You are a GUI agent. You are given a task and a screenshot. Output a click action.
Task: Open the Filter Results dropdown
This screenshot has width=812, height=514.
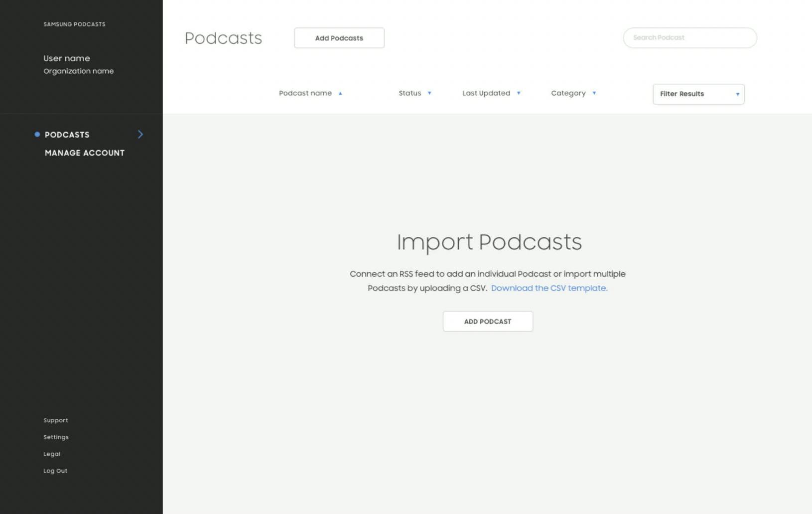[x=698, y=94]
